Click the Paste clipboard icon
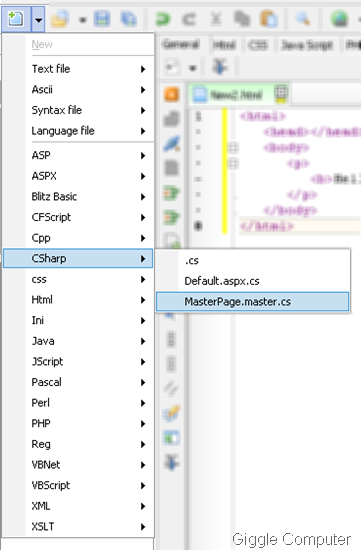Viewport: 361px width, 550px height. [269, 19]
